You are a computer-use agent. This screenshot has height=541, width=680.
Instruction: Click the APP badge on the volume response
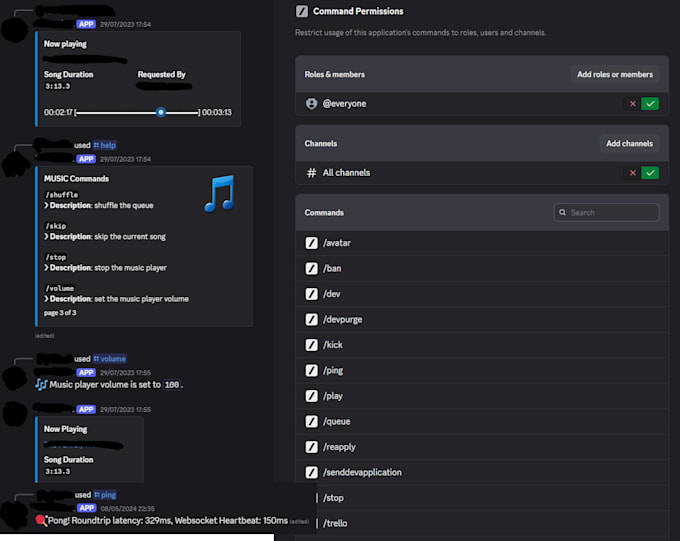(86, 372)
